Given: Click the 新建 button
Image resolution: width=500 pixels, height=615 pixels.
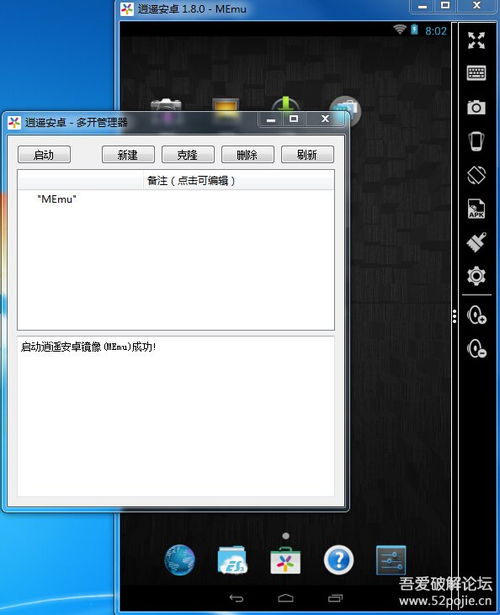Looking at the screenshot, I should [128, 155].
